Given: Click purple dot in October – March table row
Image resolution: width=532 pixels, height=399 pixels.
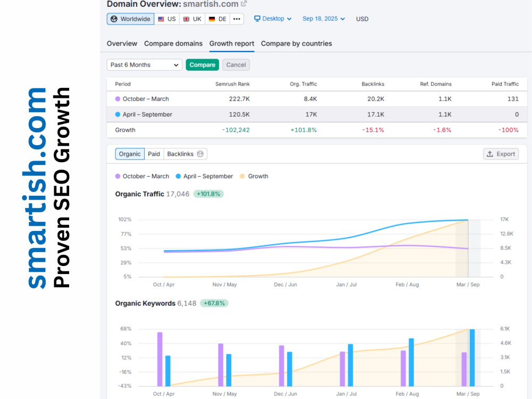Looking at the screenshot, I should click(118, 99).
